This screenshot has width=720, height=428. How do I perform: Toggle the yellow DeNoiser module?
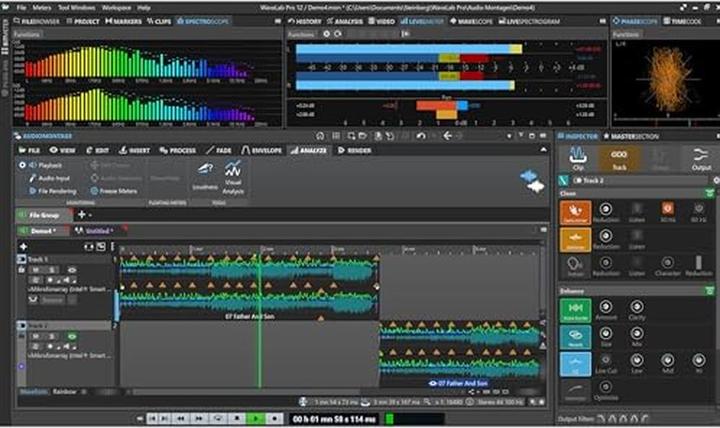pos(575,239)
